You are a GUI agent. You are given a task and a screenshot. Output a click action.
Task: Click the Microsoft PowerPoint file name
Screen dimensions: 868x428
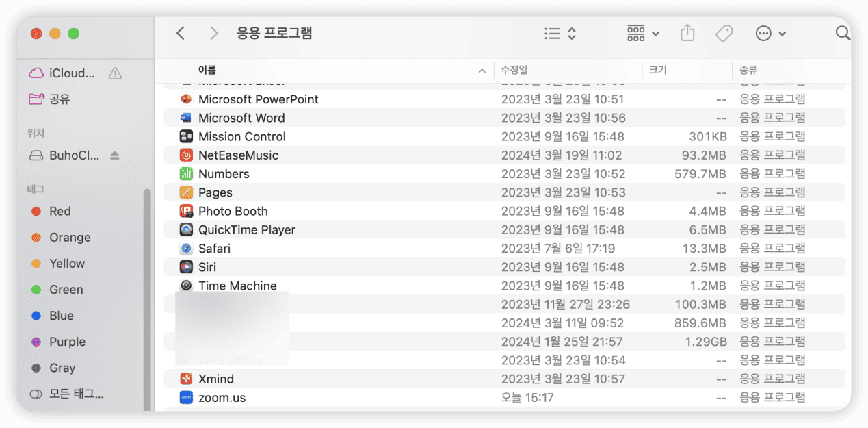click(x=259, y=99)
